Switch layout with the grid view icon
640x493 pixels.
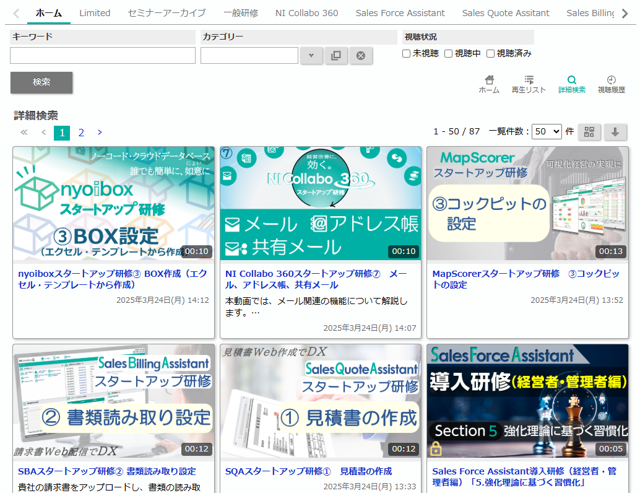point(589,132)
